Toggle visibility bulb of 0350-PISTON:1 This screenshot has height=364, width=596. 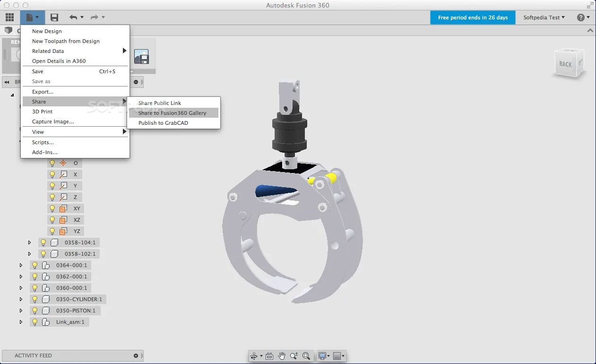[35, 311]
